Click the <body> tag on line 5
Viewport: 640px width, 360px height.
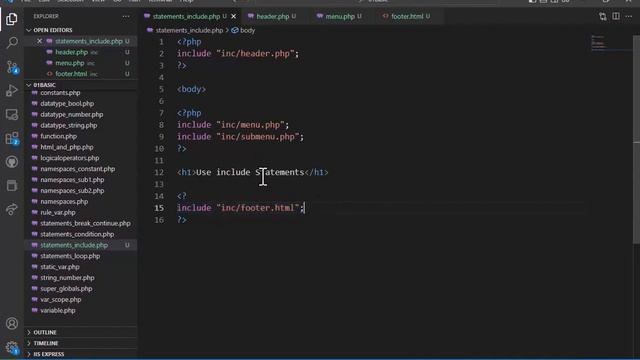click(x=191, y=89)
